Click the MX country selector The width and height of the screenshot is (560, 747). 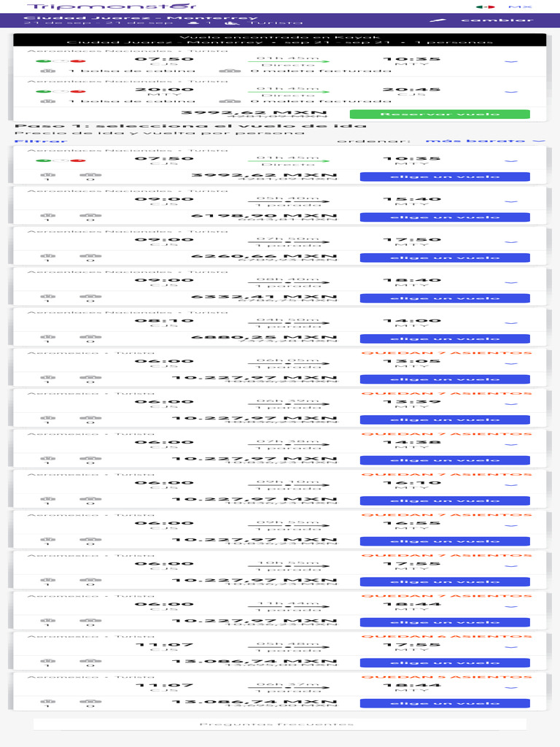[x=519, y=7]
